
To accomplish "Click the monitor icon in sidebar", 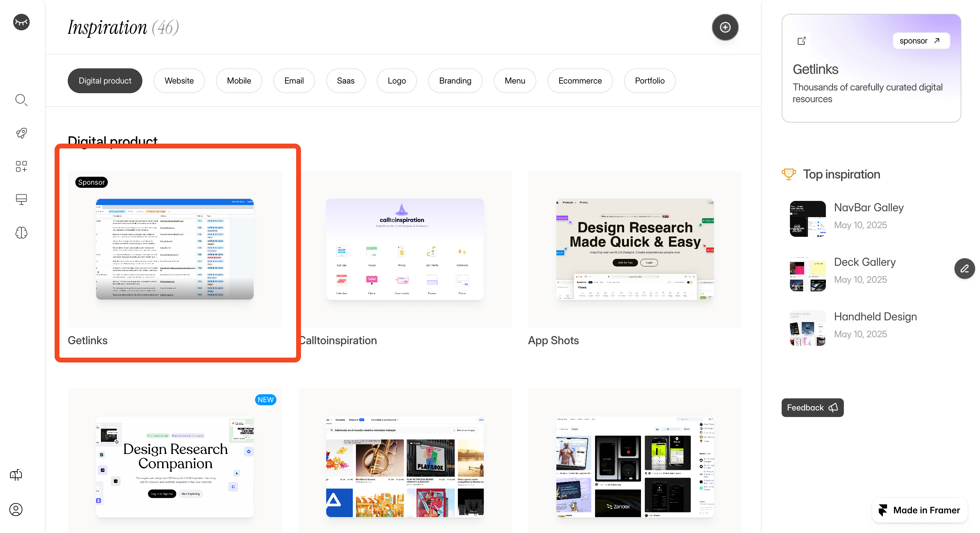I will coord(21,199).
